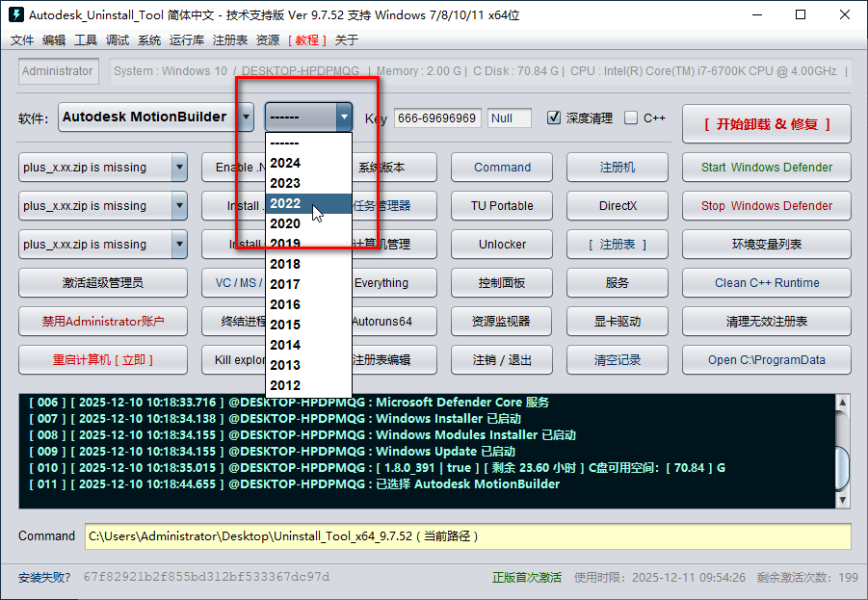The image size is (868, 600).
Task: Click 注销 / 退出 button
Action: (x=502, y=360)
